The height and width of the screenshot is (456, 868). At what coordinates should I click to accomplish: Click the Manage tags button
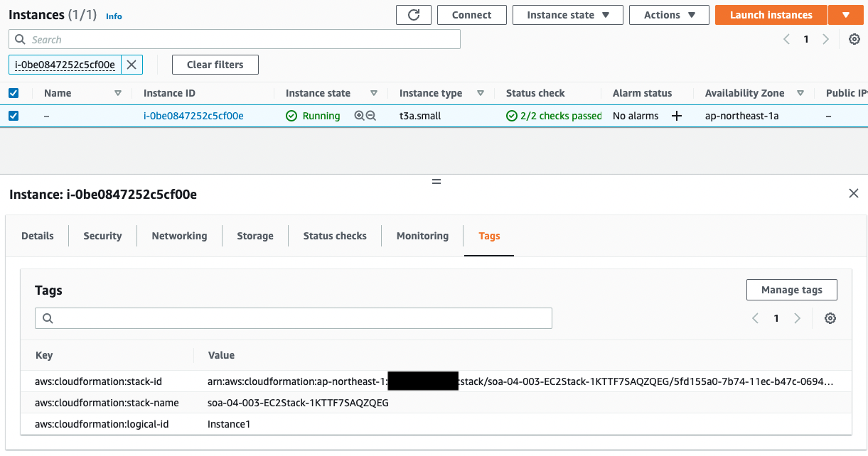tap(791, 290)
